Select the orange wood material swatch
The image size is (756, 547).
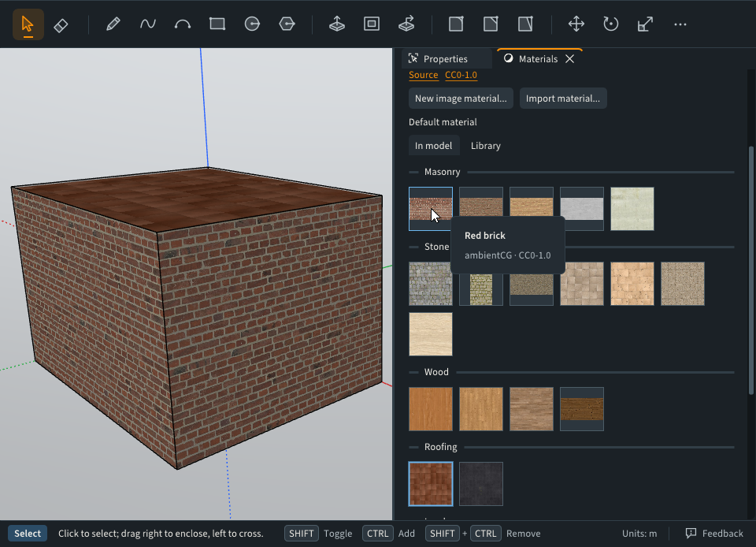[431, 409]
